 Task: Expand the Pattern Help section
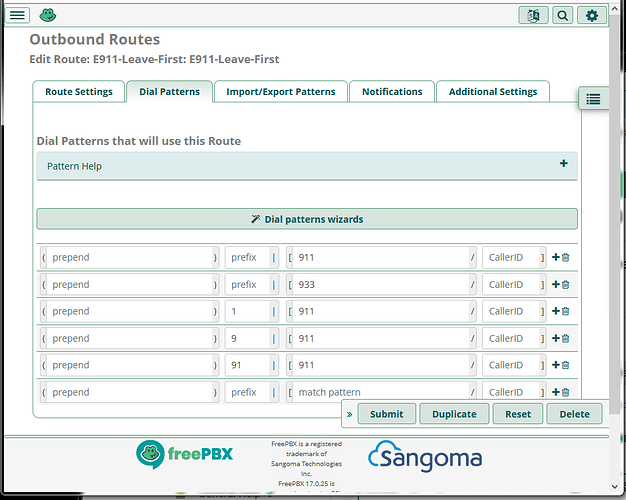click(563, 164)
